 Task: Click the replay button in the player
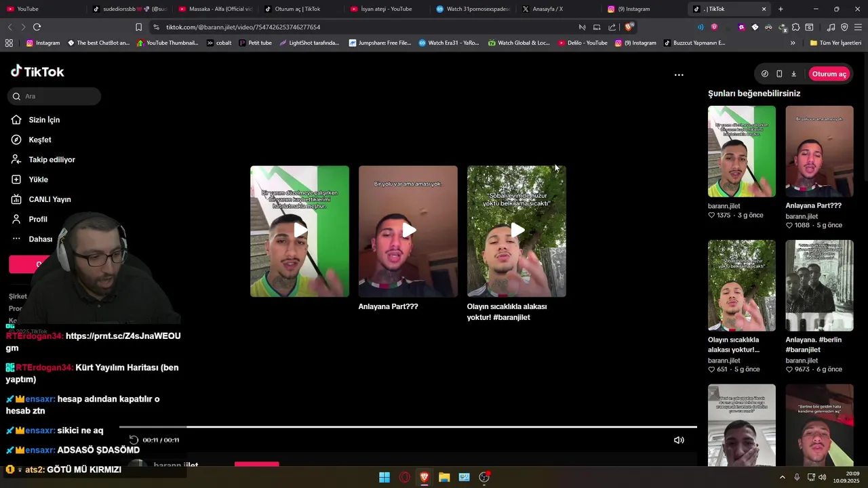click(x=134, y=440)
